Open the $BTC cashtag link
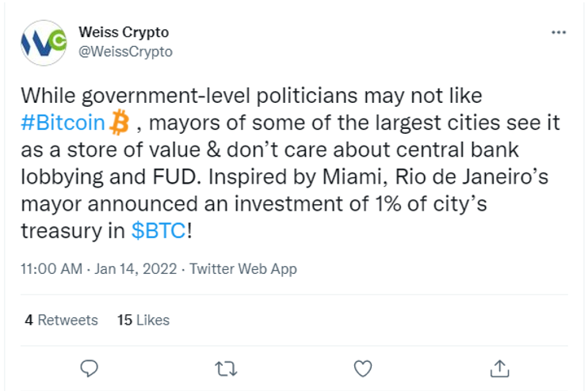This screenshot has height=391, width=588. point(158,230)
